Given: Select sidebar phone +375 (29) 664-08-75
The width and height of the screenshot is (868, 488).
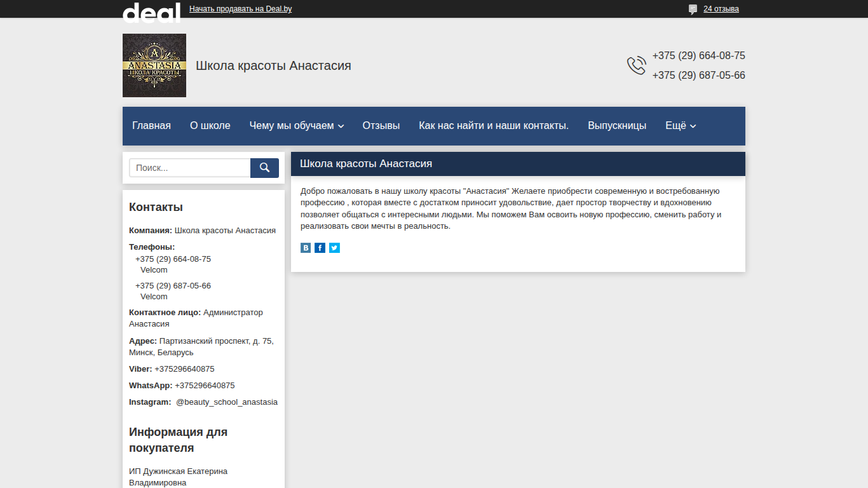Looking at the screenshot, I should pos(173,259).
